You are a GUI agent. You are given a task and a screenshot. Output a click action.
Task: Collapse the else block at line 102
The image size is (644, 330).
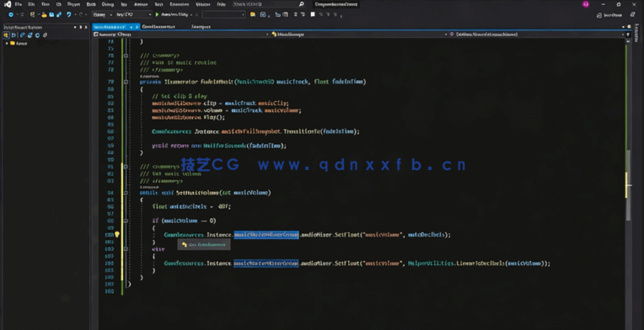pyautogui.click(x=126, y=249)
